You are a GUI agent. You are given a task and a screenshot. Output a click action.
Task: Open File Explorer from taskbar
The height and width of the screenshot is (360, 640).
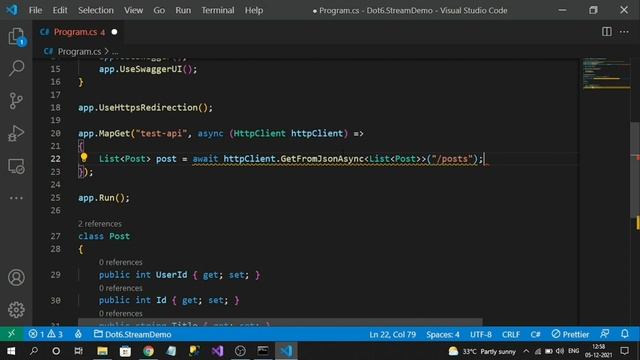pos(102,351)
